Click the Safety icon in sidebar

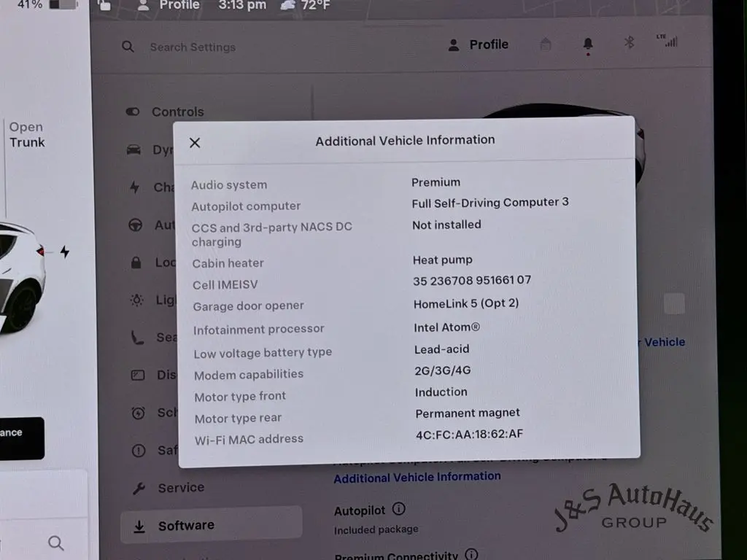point(139,451)
